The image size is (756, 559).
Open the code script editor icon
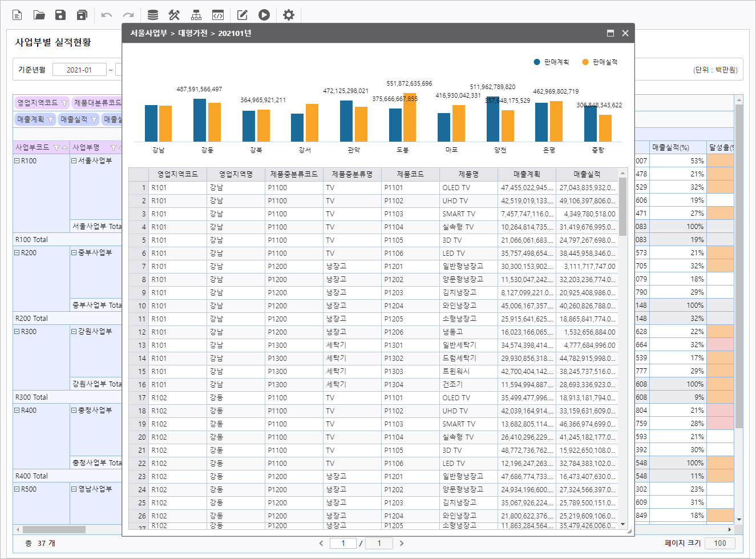(x=218, y=15)
